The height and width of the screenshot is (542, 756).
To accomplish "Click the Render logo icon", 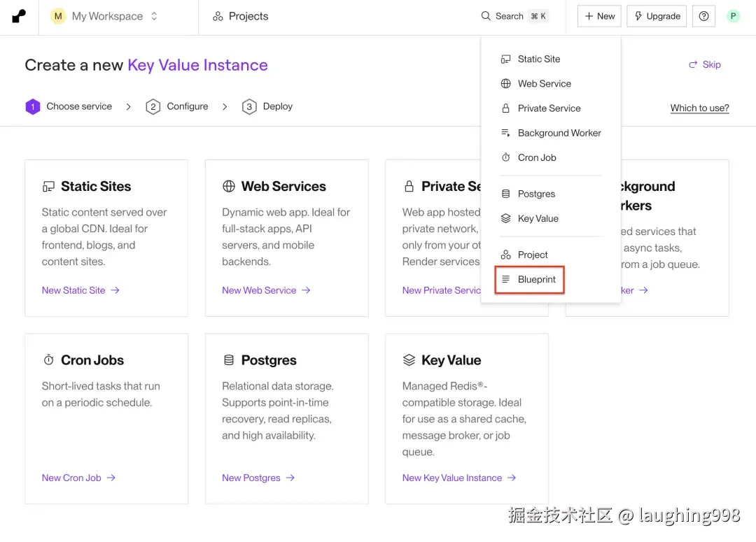I will 19,16.
